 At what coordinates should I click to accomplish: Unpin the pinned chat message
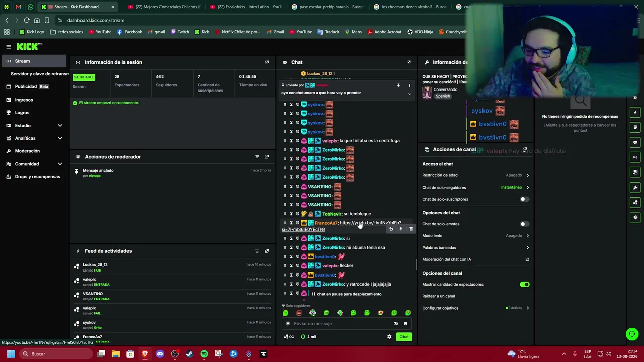click(398, 85)
